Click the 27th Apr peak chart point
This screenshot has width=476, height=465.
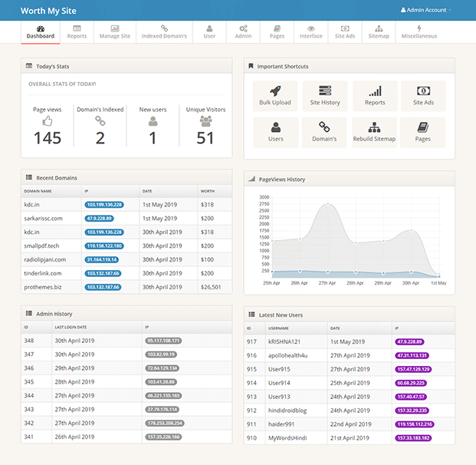(x=327, y=204)
